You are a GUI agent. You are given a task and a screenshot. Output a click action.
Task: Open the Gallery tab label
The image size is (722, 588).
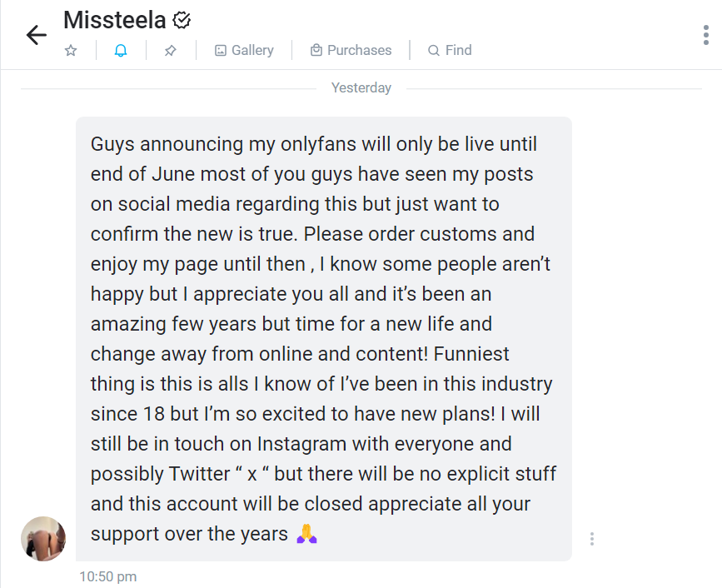click(252, 51)
